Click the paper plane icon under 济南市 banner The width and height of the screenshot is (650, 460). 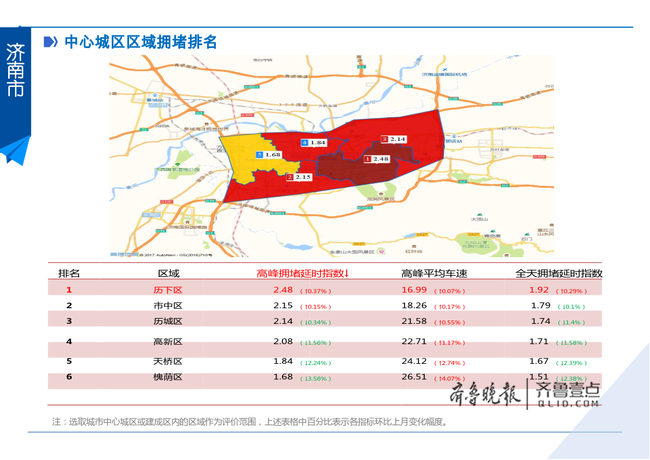(x=16, y=151)
